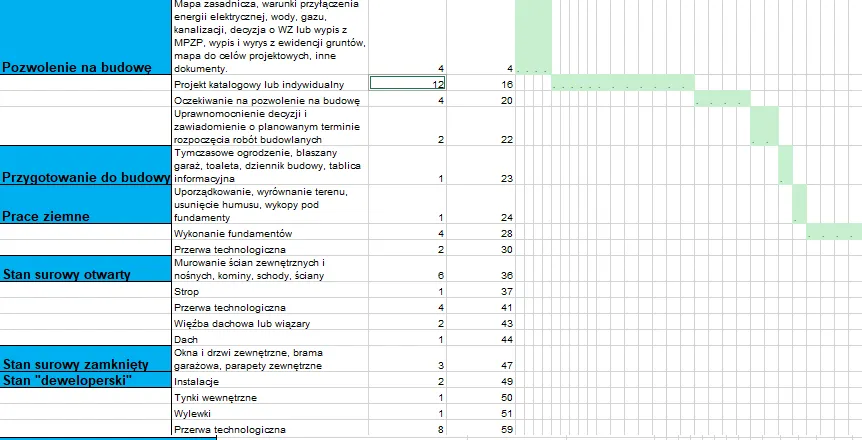Click the cumulative value 16 cell
The image size is (862, 440).
click(x=481, y=84)
